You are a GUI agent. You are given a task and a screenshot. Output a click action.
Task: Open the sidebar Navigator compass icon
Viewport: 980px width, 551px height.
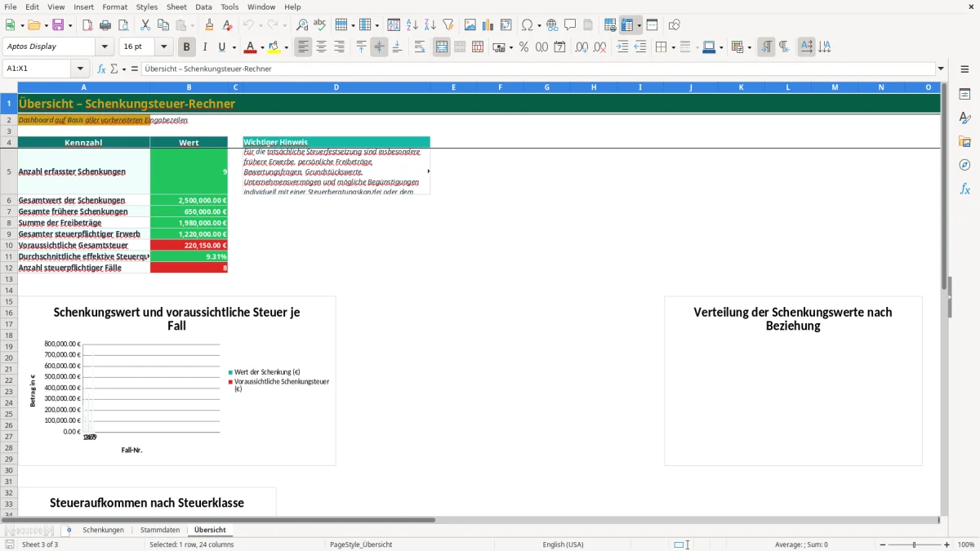pos(964,166)
